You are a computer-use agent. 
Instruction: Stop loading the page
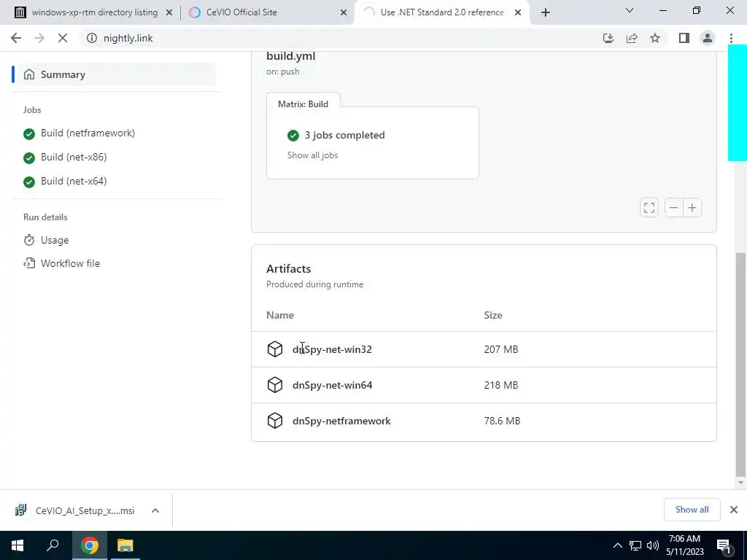tap(63, 38)
